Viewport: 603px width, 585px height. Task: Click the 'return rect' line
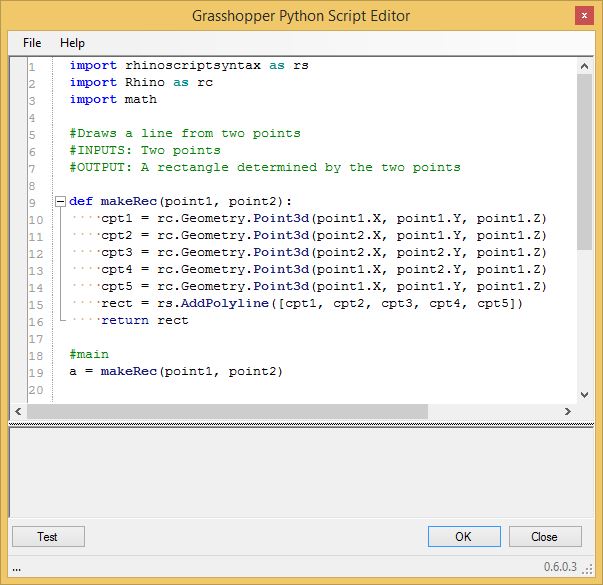click(x=145, y=320)
